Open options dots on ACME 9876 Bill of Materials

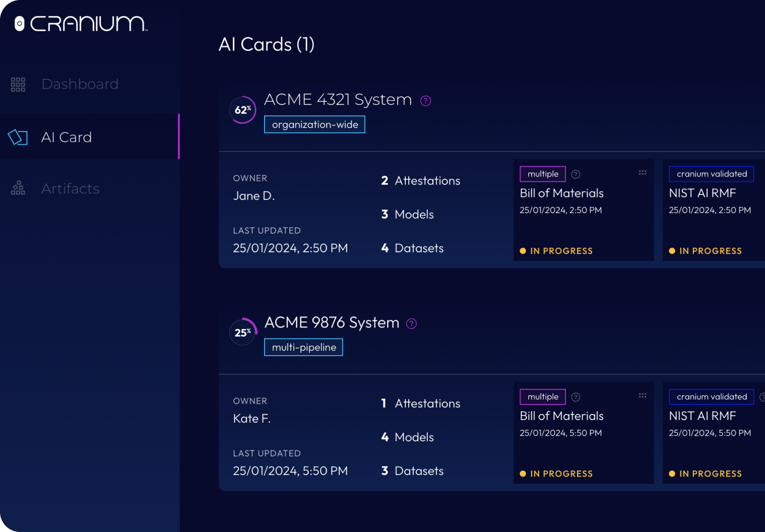(x=643, y=395)
